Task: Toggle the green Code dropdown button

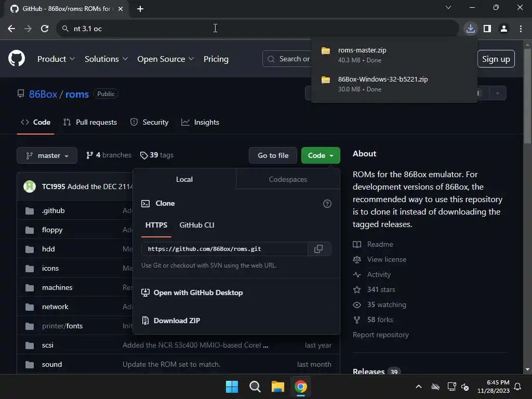Action: (x=321, y=155)
